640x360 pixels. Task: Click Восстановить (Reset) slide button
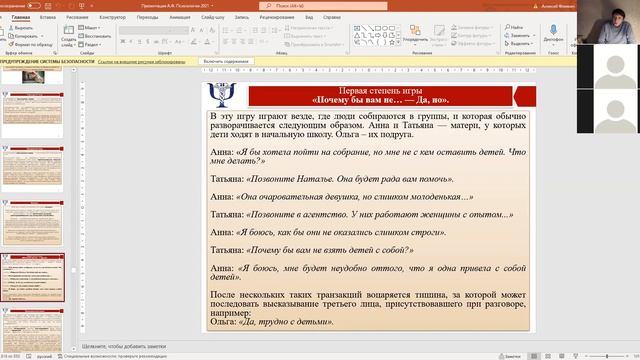(94, 36)
